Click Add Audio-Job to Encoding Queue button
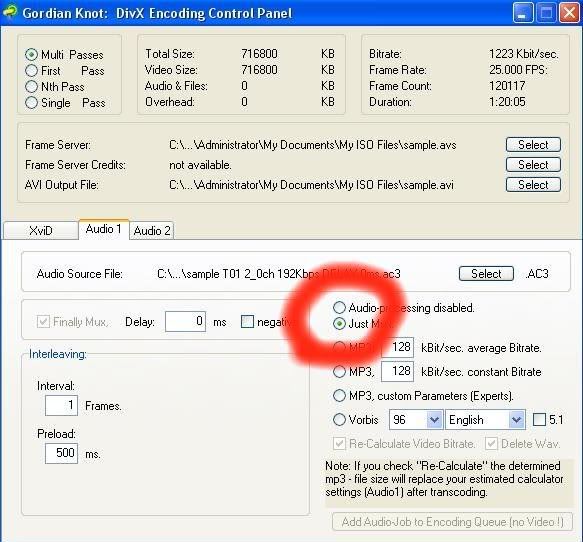 point(452,522)
